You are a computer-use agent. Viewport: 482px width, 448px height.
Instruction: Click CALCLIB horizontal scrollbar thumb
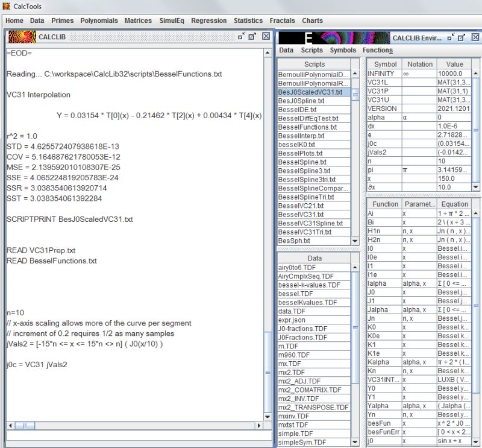25,426
